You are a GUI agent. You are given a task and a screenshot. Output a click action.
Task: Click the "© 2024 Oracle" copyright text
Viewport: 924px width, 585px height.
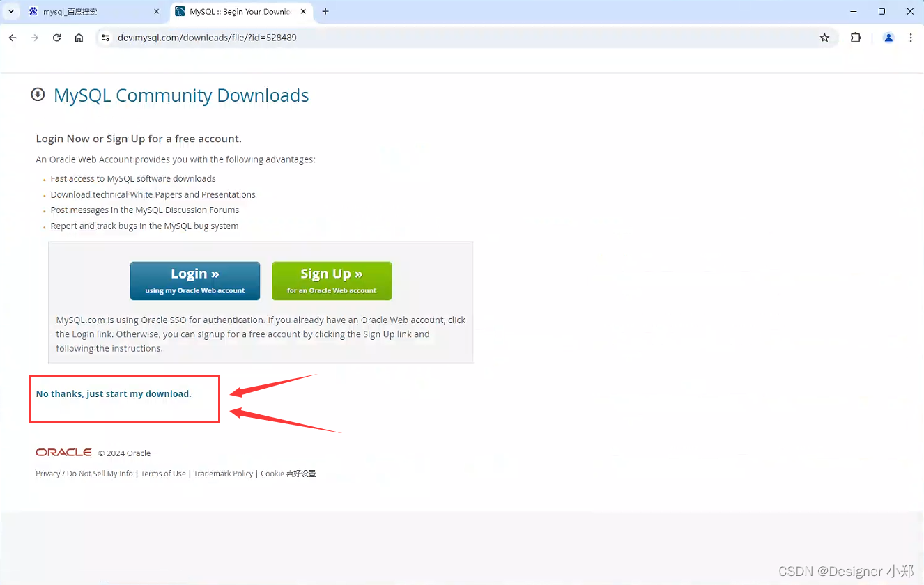point(125,453)
